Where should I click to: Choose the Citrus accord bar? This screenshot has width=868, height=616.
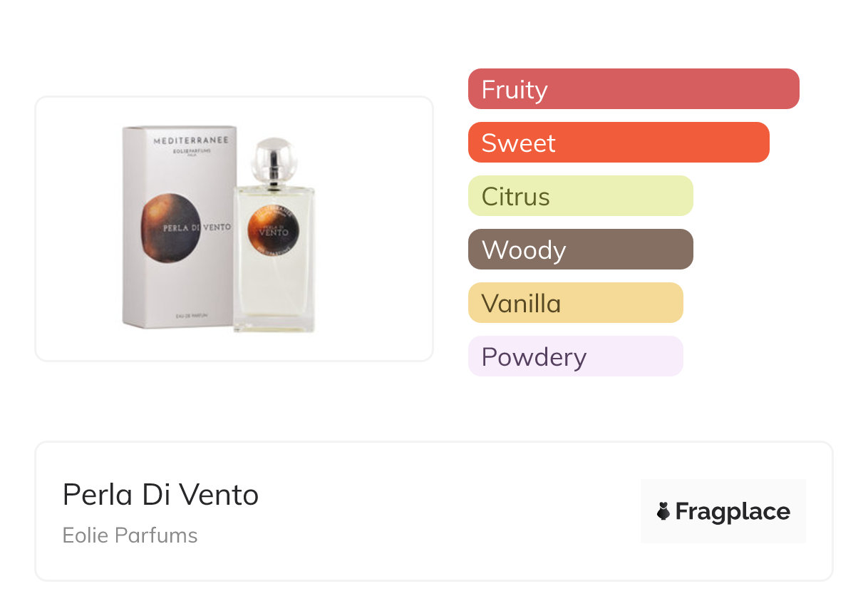[x=580, y=196]
